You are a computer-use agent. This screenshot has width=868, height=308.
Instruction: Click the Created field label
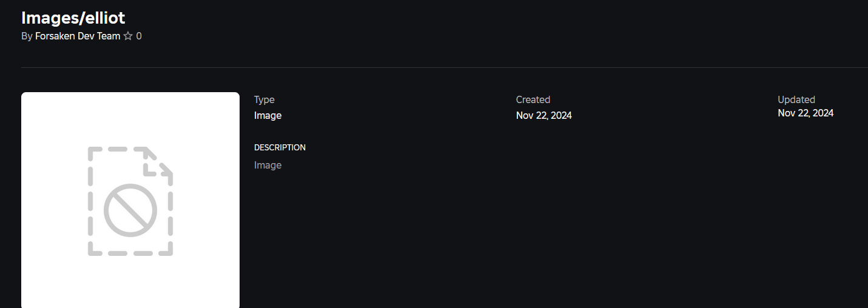(x=533, y=100)
